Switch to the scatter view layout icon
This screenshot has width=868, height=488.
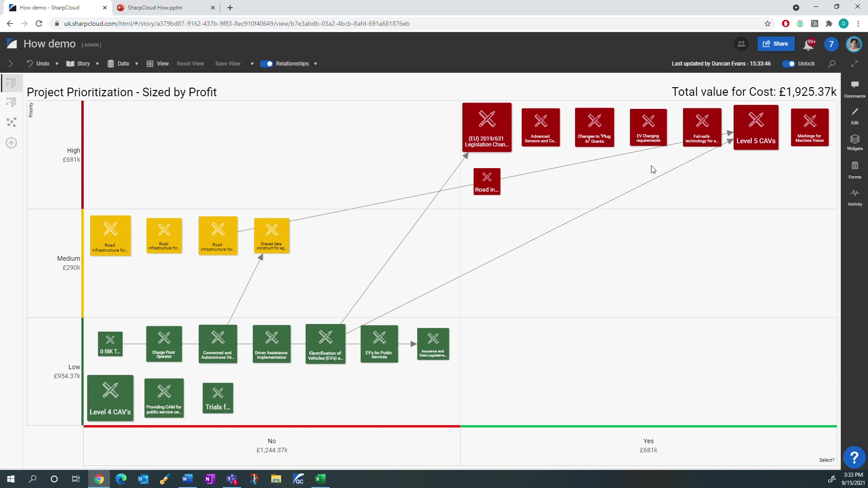tap(11, 122)
